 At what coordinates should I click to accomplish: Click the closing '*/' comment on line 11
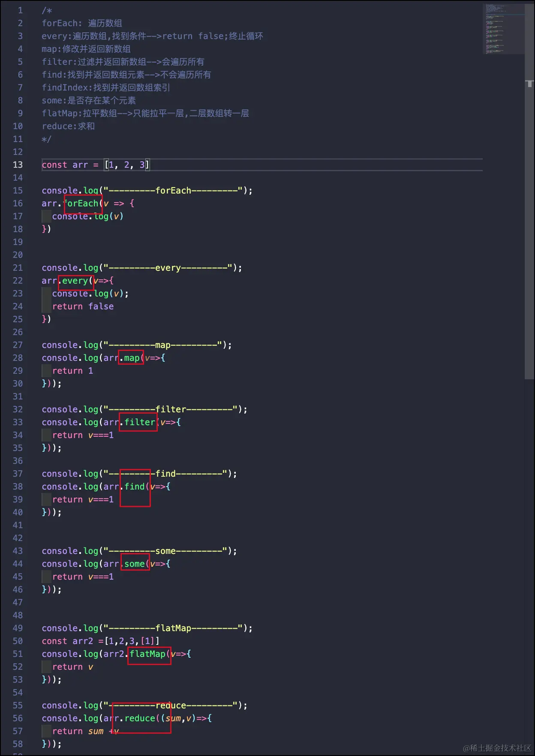(x=46, y=139)
